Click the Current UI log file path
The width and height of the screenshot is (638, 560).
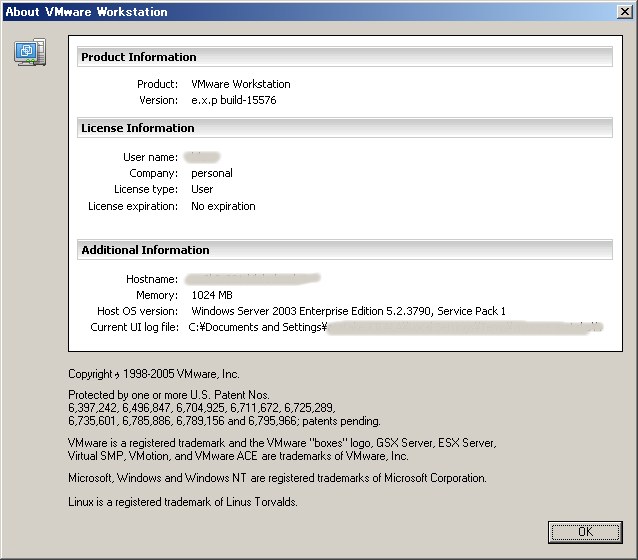396,327
